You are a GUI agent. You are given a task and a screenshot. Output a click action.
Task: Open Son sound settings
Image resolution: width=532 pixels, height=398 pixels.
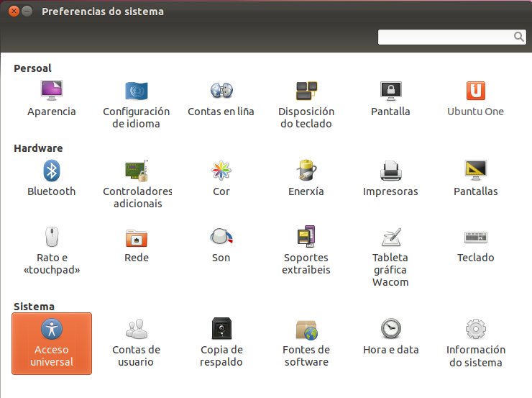[221, 245]
